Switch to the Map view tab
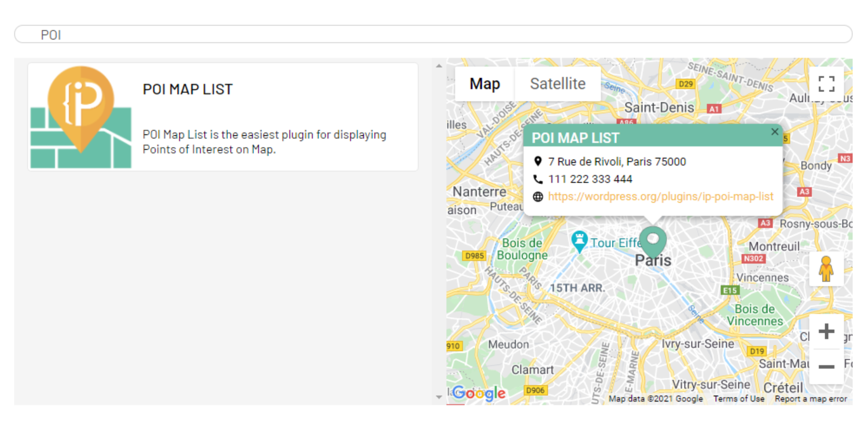 coord(485,84)
